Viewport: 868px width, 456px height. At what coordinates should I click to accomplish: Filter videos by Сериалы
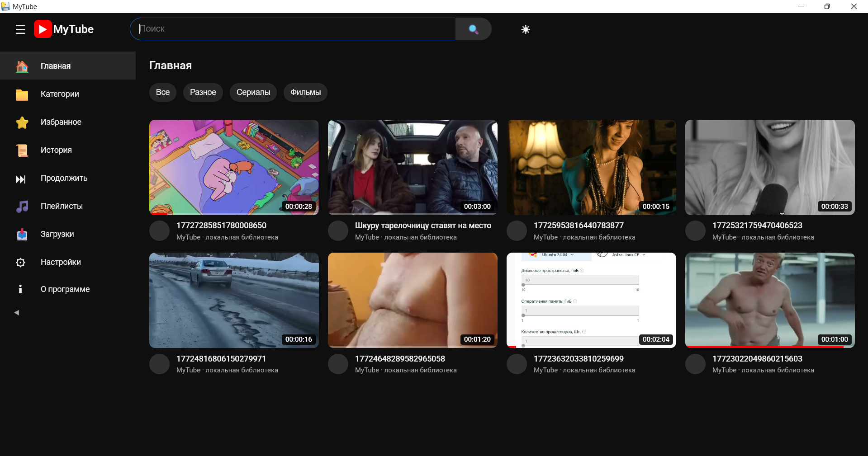point(253,92)
